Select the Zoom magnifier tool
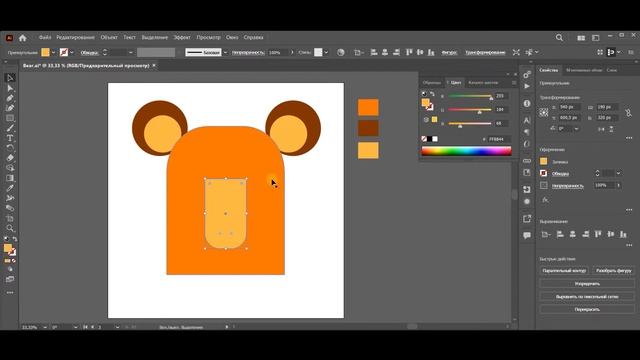Viewport: 640px width, 360px height. (10, 228)
